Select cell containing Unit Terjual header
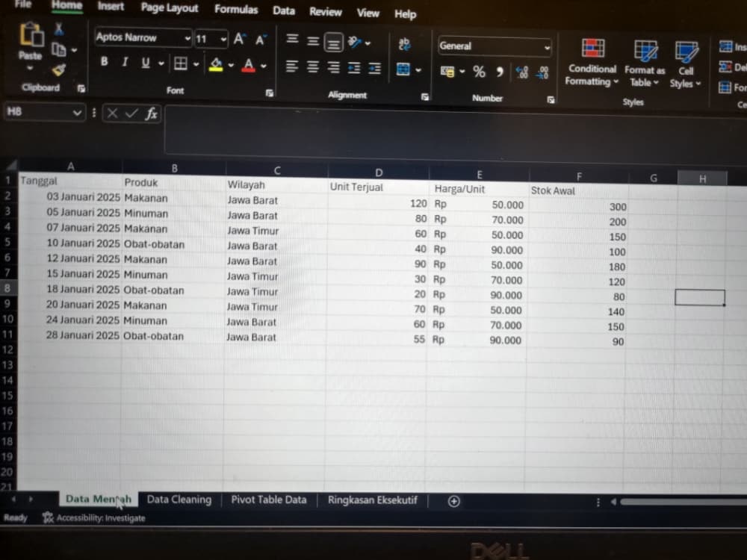 click(x=378, y=187)
